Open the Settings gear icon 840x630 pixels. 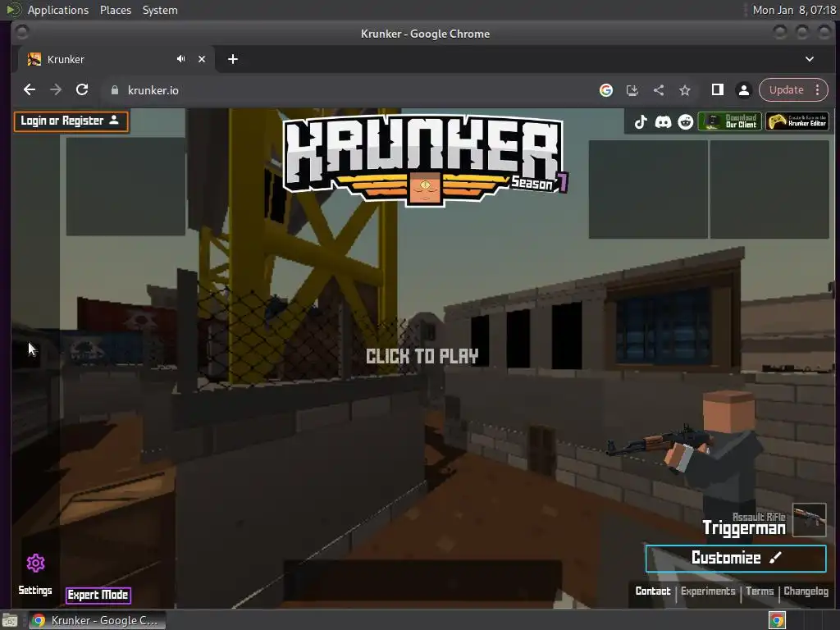pyautogui.click(x=36, y=563)
